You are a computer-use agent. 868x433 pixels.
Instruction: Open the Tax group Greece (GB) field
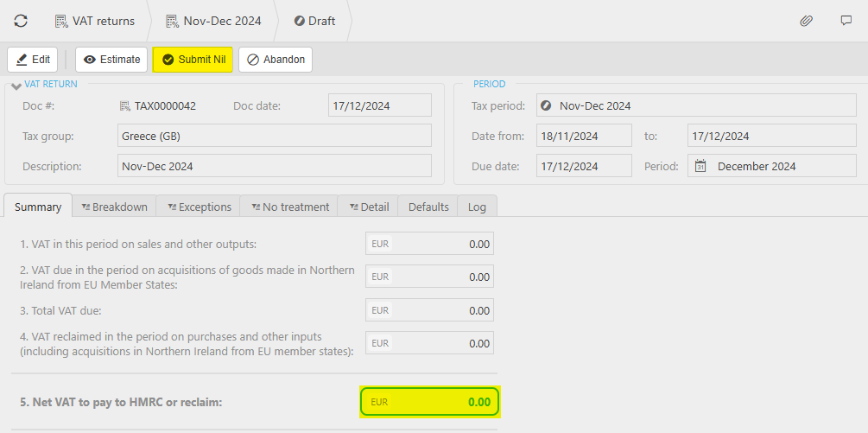click(275, 136)
